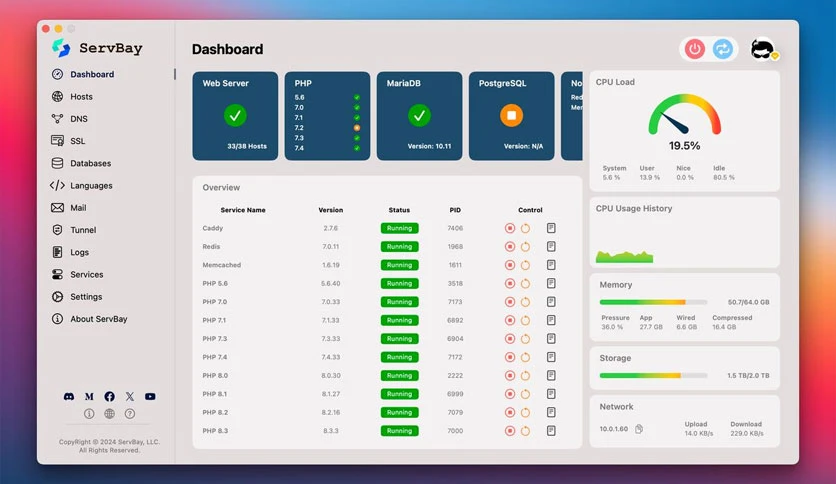Open the Discord link icon

tap(69, 397)
